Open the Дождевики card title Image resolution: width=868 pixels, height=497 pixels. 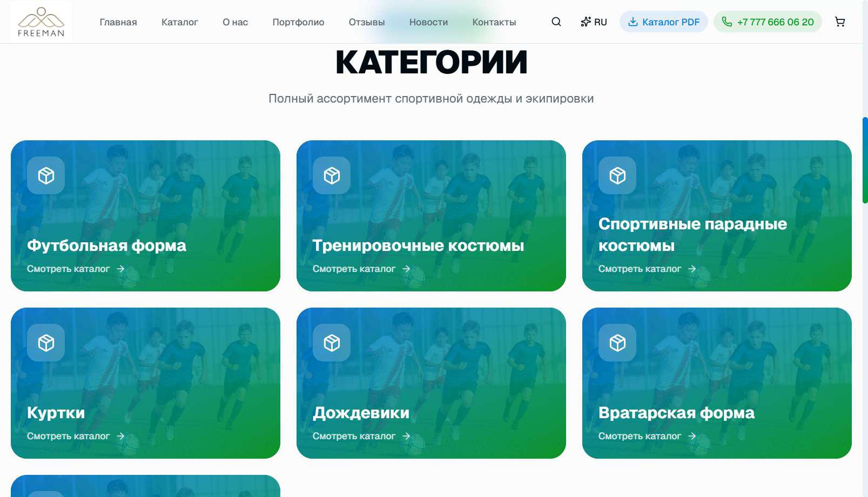pos(361,413)
